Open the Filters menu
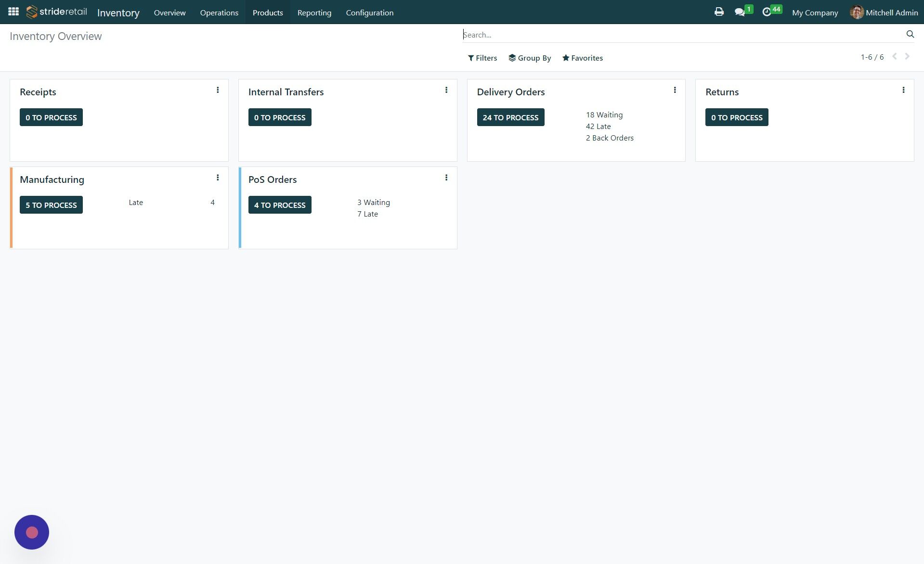Screen dimensions: 924x564 coord(482,58)
